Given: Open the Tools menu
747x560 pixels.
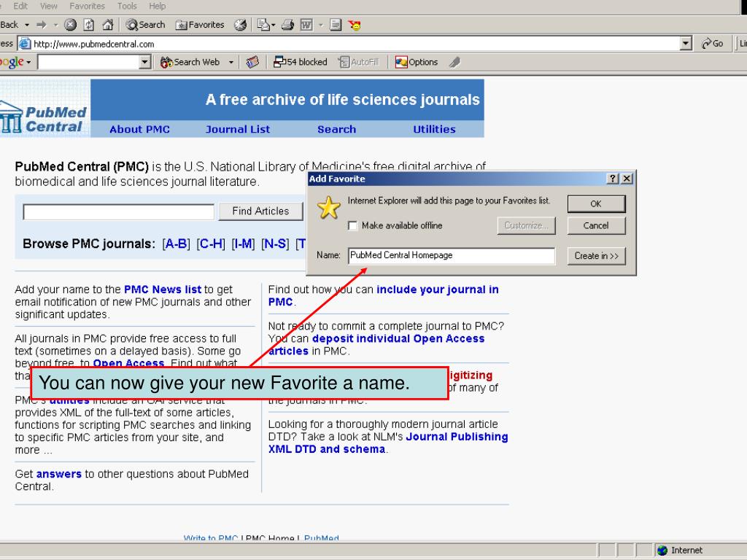Looking at the screenshot, I should pyautogui.click(x=127, y=6).
